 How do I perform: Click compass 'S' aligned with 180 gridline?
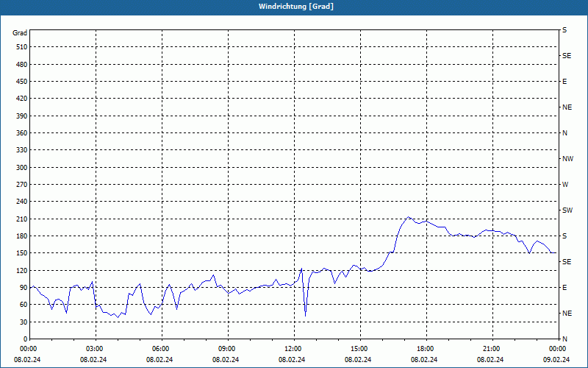tap(564, 236)
